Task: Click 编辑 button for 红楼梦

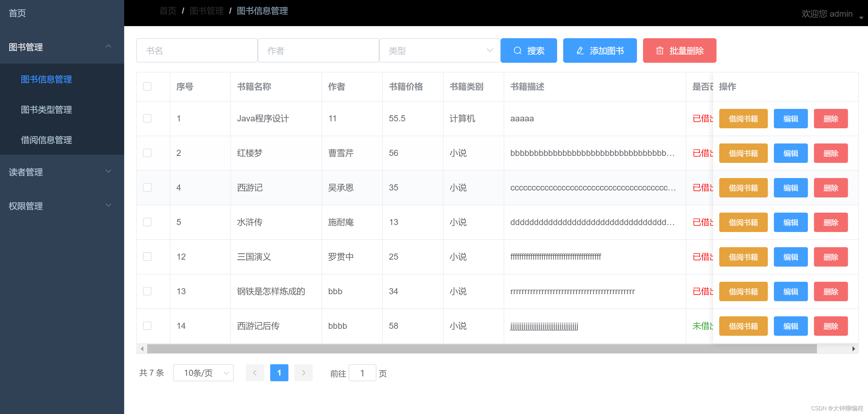Action: tap(790, 153)
